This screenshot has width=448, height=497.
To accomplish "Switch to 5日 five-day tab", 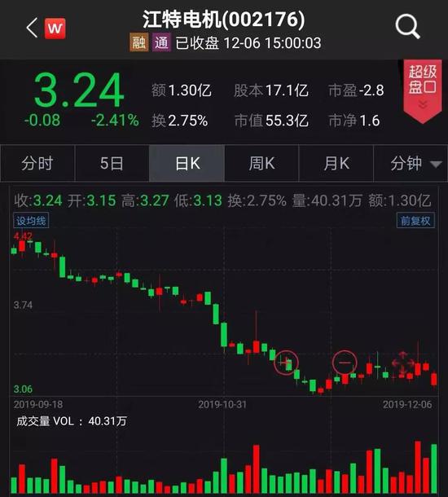I will [x=112, y=163].
